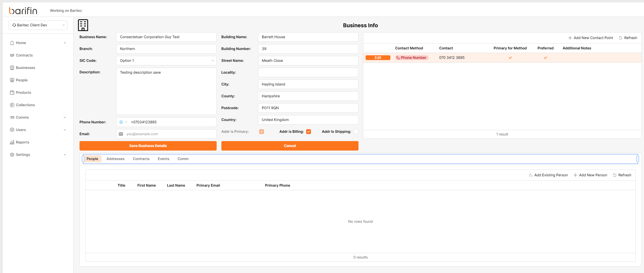Click the Contracts icon in sidebar
The width and height of the screenshot is (644, 273).
click(x=12, y=55)
